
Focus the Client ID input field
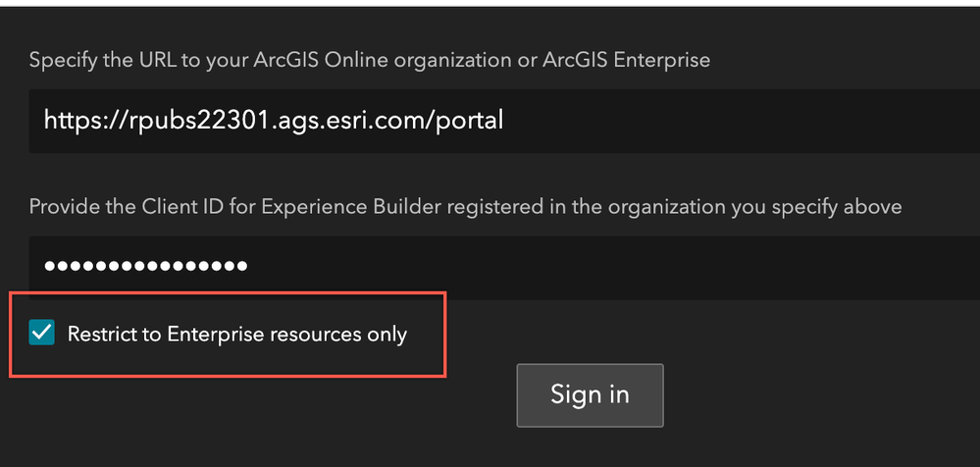click(589, 266)
